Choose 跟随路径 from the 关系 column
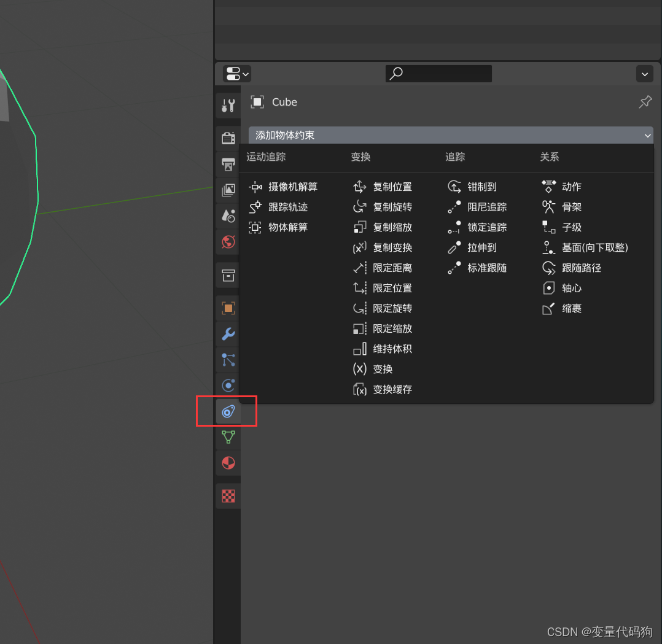The height and width of the screenshot is (644, 662). [x=582, y=268]
